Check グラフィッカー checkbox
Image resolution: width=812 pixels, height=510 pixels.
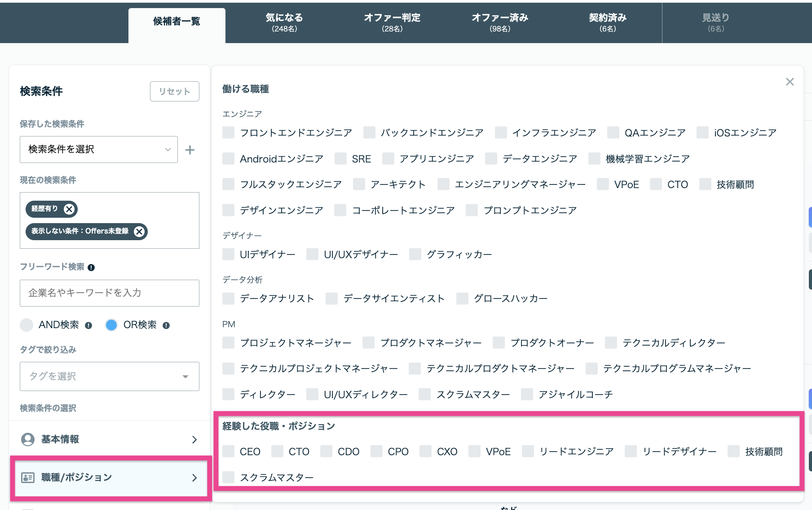click(415, 254)
